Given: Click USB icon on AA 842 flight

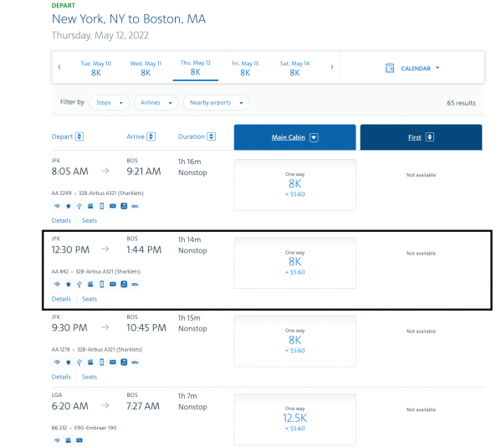Looking at the screenshot, I should pyautogui.click(x=79, y=284).
